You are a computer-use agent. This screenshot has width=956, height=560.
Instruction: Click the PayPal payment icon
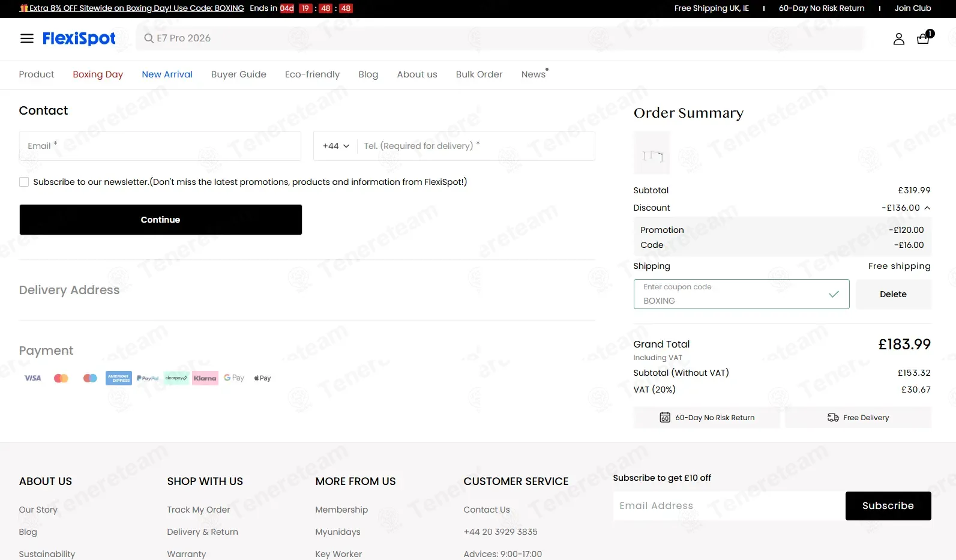[x=148, y=378]
